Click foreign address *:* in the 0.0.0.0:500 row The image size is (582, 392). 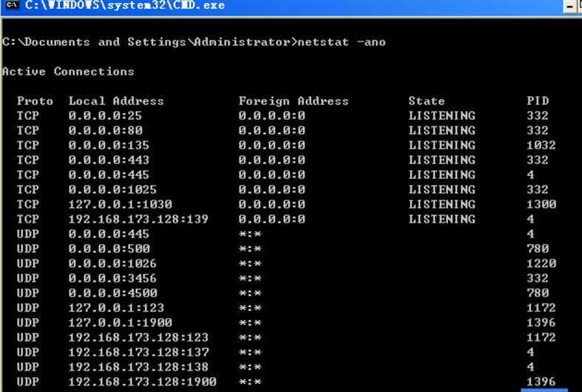point(250,249)
